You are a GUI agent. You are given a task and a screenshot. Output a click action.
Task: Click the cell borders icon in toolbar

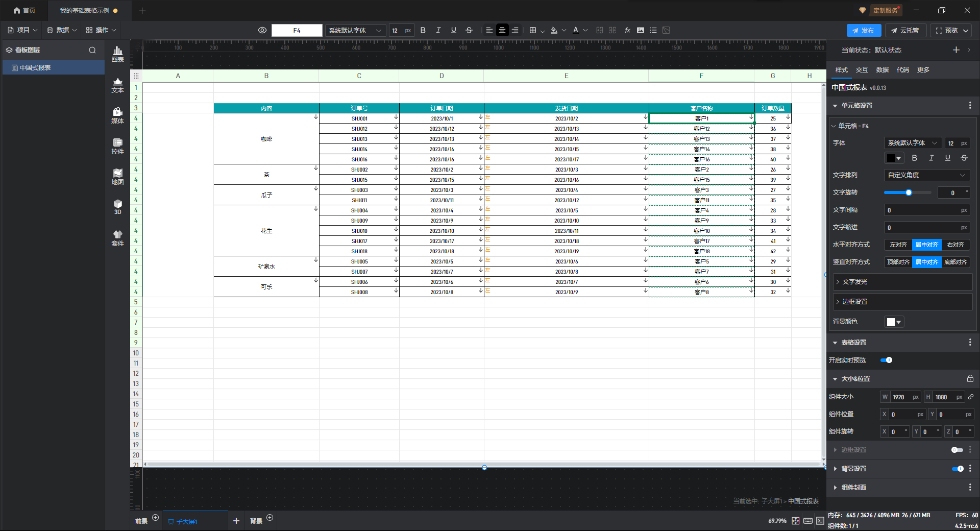tap(533, 30)
